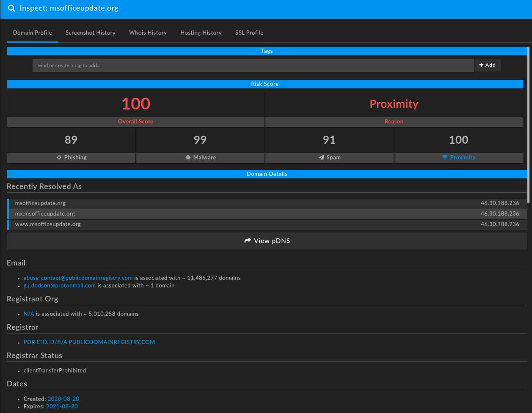Click the Recently Resolved As heading
This screenshot has width=532, height=413.
point(44,186)
